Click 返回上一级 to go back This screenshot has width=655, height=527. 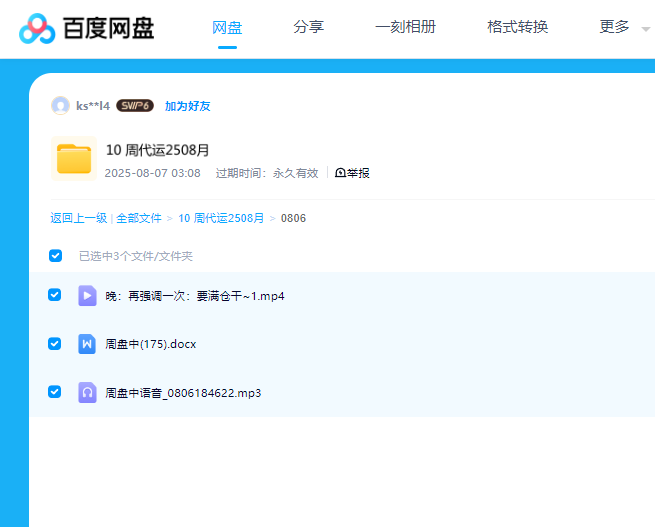pyautogui.click(x=79, y=218)
